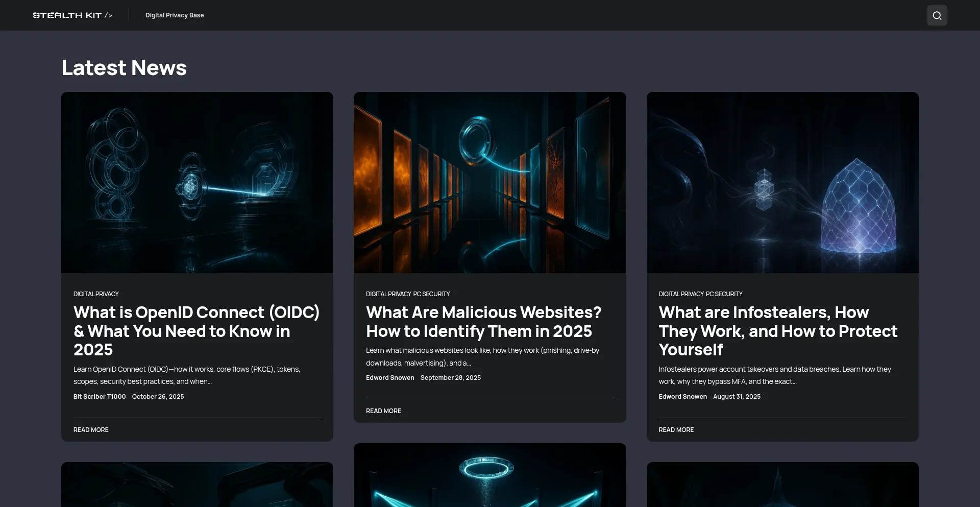This screenshot has height=507, width=980.
Task: View Edword Snowen on Malicious Websites article
Action: tap(390, 378)
